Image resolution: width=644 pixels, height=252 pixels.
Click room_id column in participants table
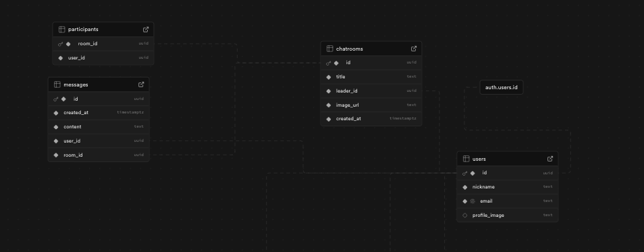[88, 43]
